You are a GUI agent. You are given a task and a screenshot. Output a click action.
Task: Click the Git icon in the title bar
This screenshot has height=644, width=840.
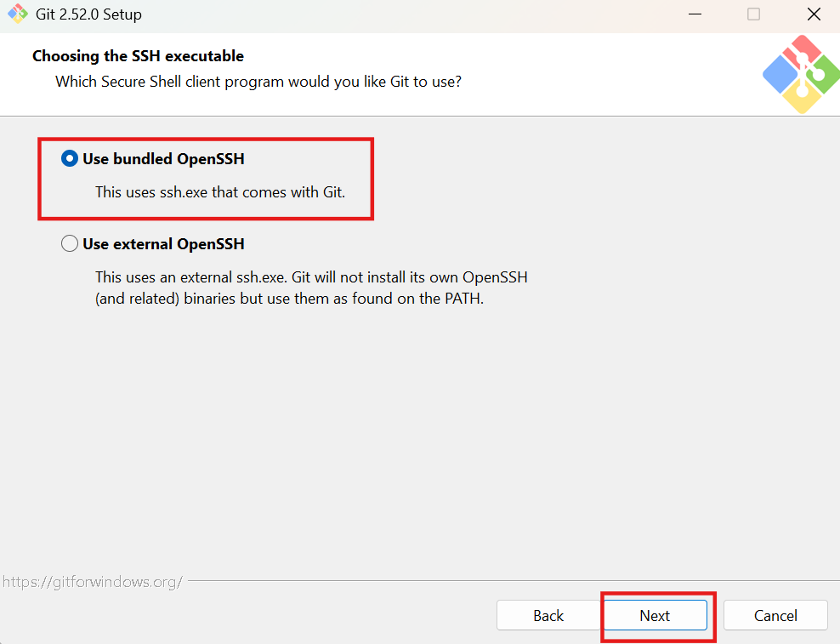(17, 14)
